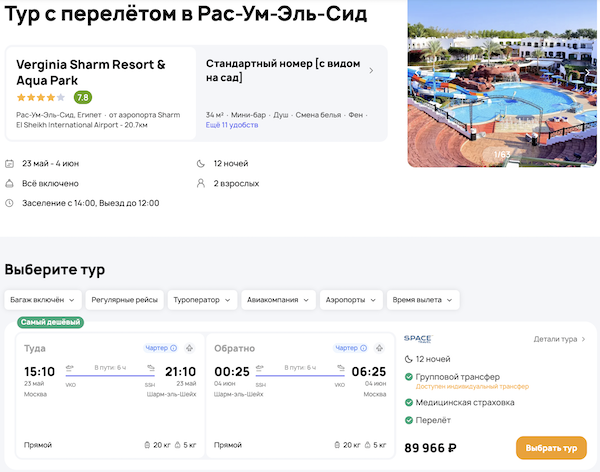This screenshot has width=600, height=472.
Task: Select the Обратно return flight card
Action: (x=300, y=395)
